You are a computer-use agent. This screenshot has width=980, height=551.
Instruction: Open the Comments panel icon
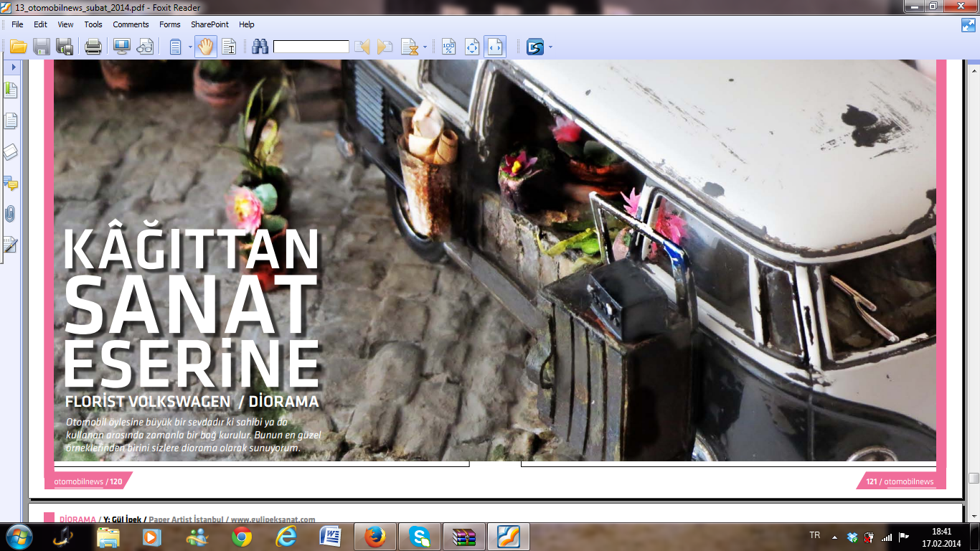(x=10, y=184)
